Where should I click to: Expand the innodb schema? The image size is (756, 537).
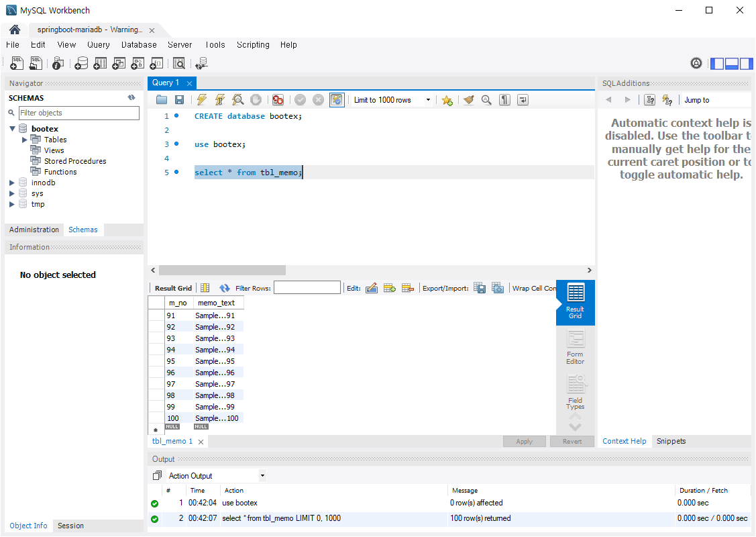pyautogui.click(x=12, y=183)
